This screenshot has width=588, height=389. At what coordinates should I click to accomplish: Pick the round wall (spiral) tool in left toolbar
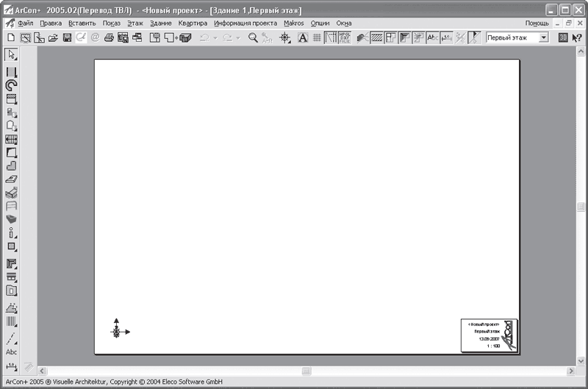[11, 85]
